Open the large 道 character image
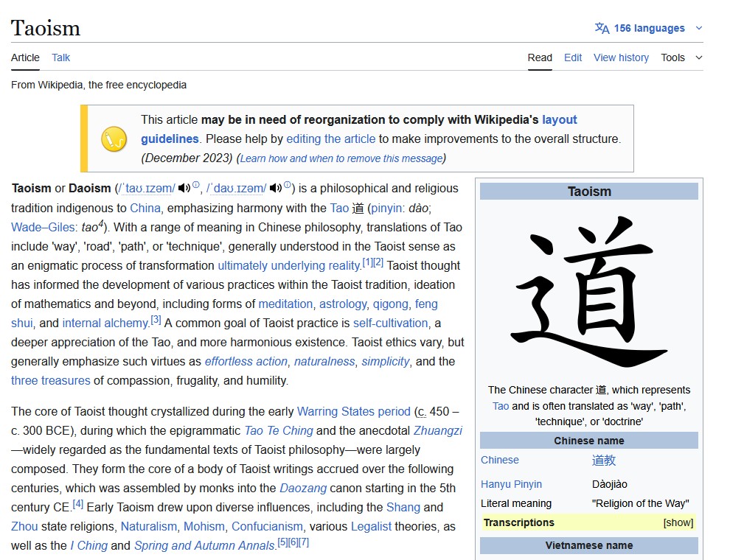Viewport: 730px width, 560px height. click(x=589, y=291)
